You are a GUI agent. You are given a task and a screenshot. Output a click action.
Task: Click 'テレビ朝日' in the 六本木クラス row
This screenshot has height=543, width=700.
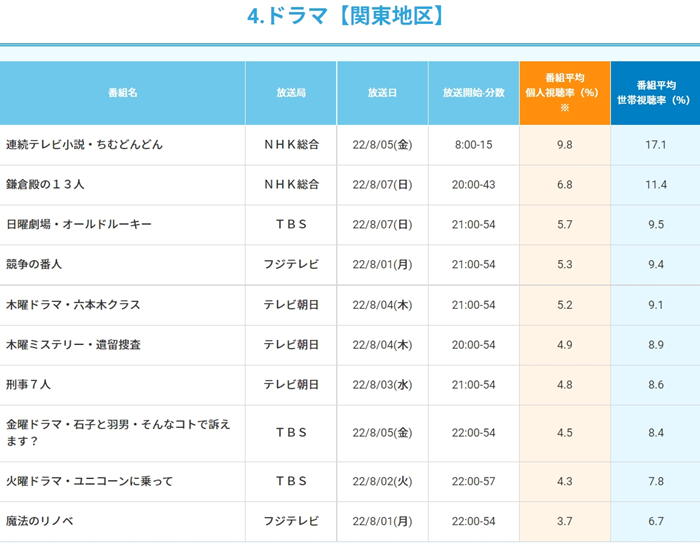tap(292, 305)
